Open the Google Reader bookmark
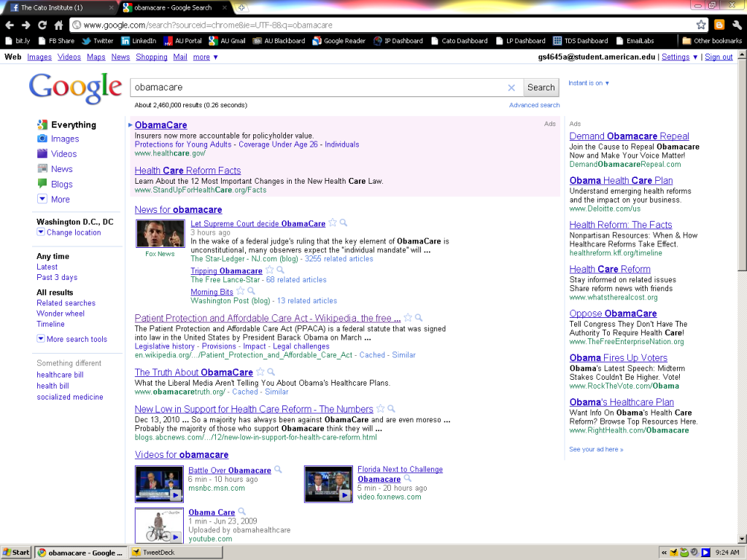The height and width of the screenshot is (560, 747). tap(338, 41)
